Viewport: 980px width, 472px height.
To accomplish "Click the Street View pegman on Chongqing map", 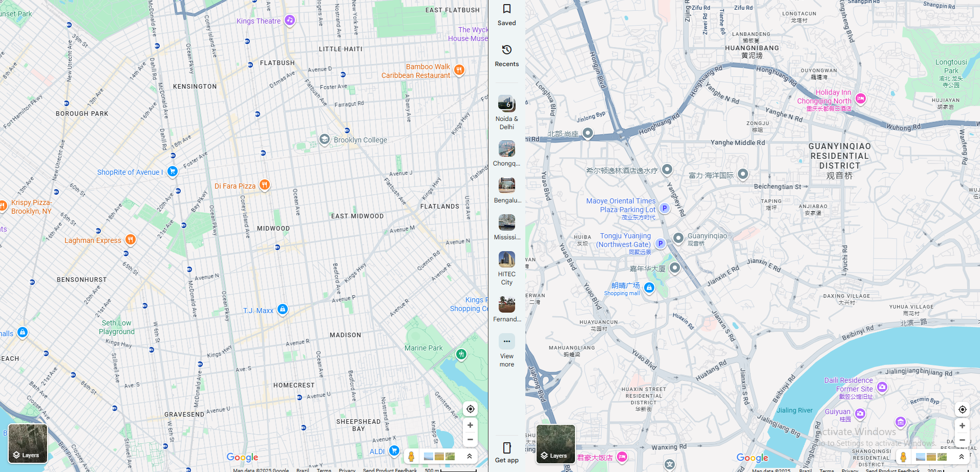I will (x=904, y=457).
